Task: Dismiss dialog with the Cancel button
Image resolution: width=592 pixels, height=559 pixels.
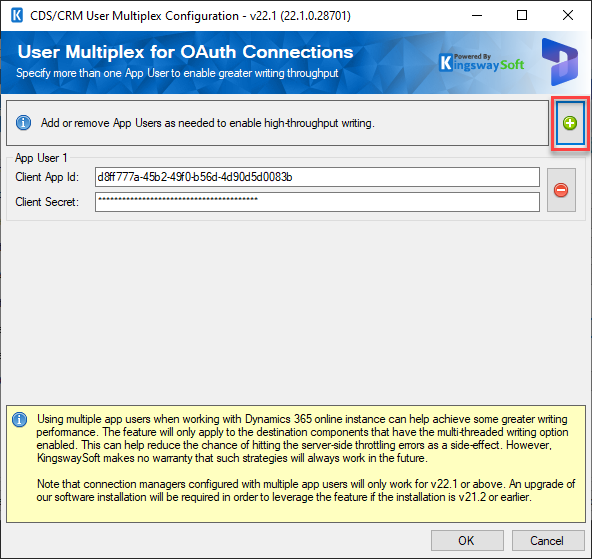Action: click(547, 541)
